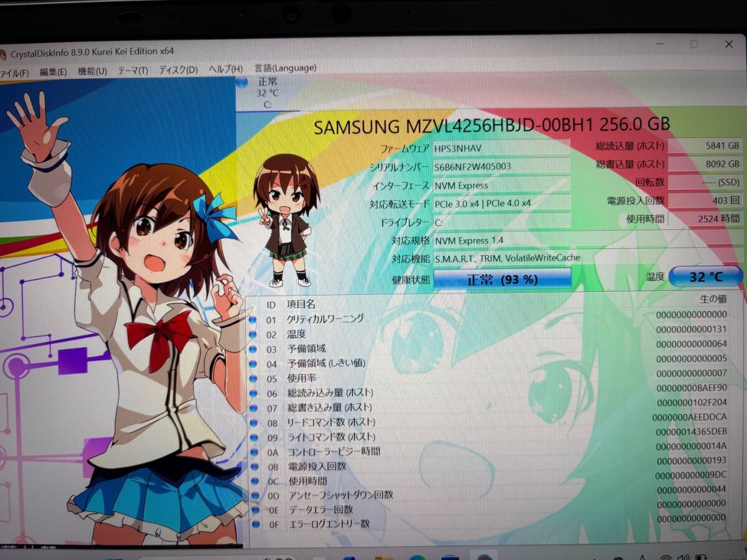Click the transfer mode field PCIe 3.0 x4
Viewport: 747px width, 560px height.
tap(502, 203)
